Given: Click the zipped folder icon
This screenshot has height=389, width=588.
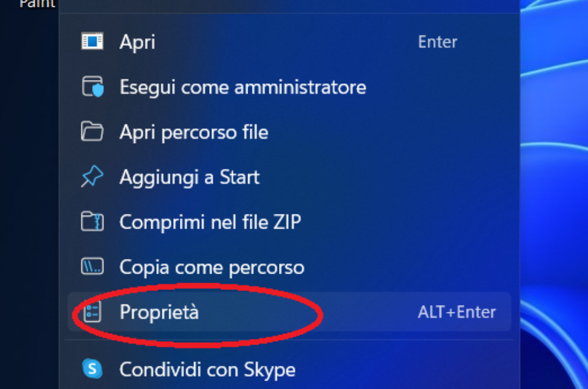Looking at the screenshot, I should [x=92, y=222].
